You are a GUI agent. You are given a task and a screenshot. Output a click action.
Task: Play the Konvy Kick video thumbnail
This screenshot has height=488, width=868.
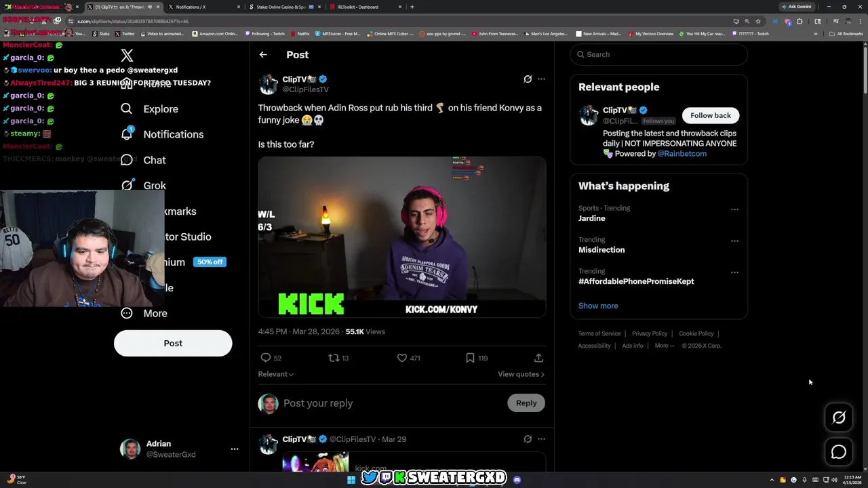401,237
